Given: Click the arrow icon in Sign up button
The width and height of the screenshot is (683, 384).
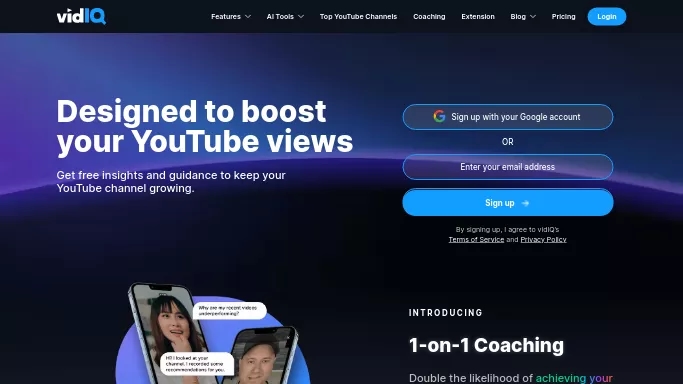Looking at the screenshot, I should (525, 203).
